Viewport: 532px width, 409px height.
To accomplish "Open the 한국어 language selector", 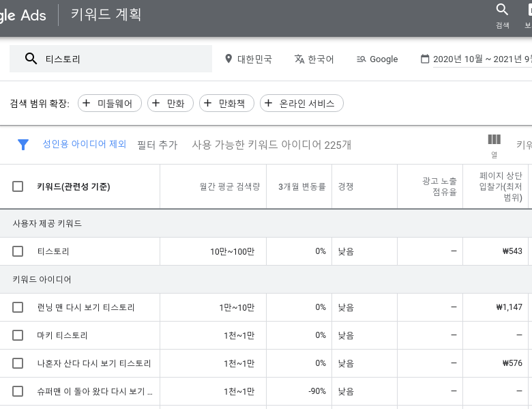I will [x=314, y=59].
